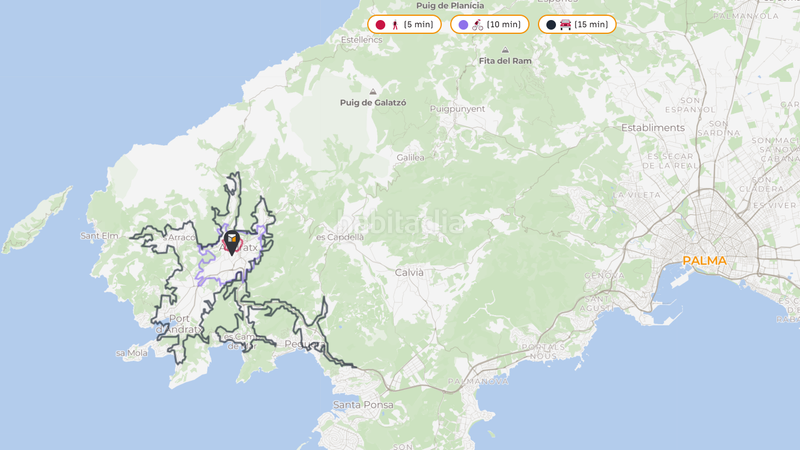Click the Calvià town label
This screenshot has height=450, width=800.
tap(408, 272)
